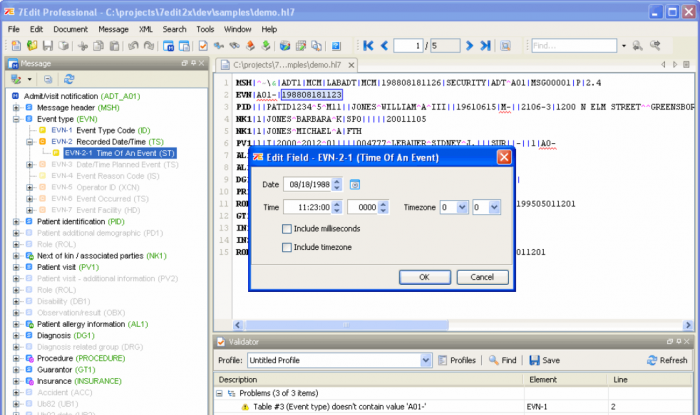Open the Message menu
Screen dimensions: 700x415
[113, 29]
